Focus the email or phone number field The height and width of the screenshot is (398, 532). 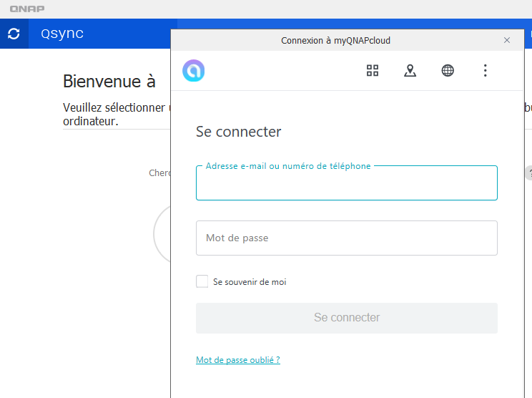click(346, 186)
